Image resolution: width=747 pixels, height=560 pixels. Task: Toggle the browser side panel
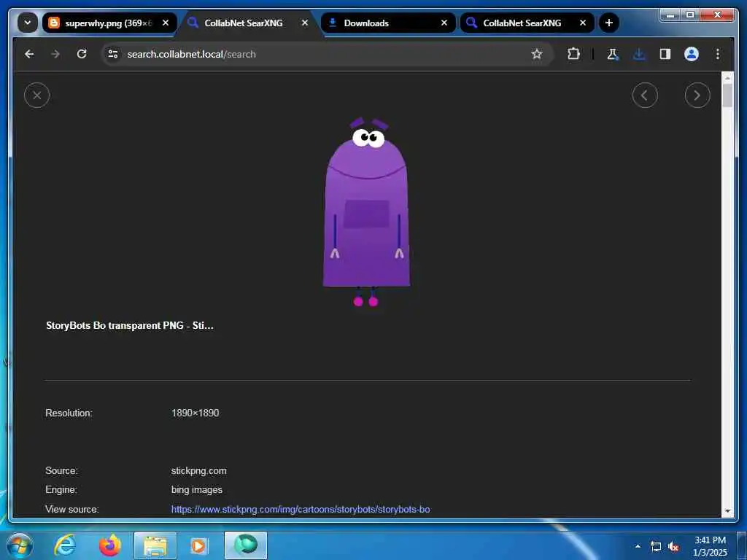(x=665, y=54)
